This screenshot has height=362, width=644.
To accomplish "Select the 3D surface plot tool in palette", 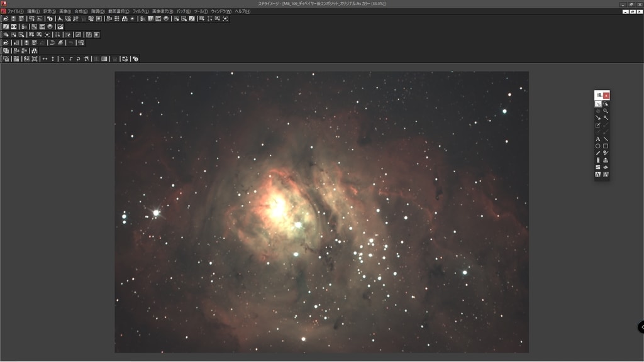I will pyautogui.click(x=606, y=167).
